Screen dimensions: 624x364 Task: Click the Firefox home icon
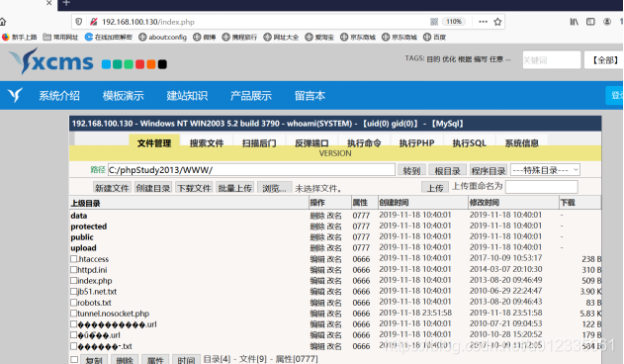click(x=2, y=22)
